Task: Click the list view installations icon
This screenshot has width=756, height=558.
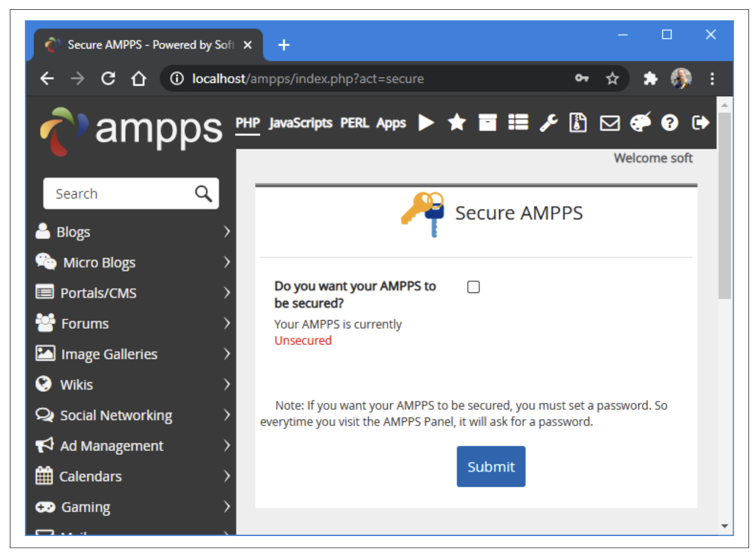Action: point(518,123)
